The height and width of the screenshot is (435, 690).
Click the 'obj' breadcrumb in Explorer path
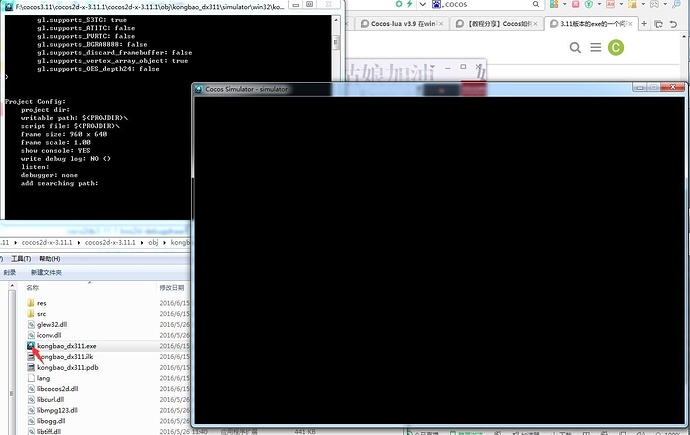(x=153, y=242)
